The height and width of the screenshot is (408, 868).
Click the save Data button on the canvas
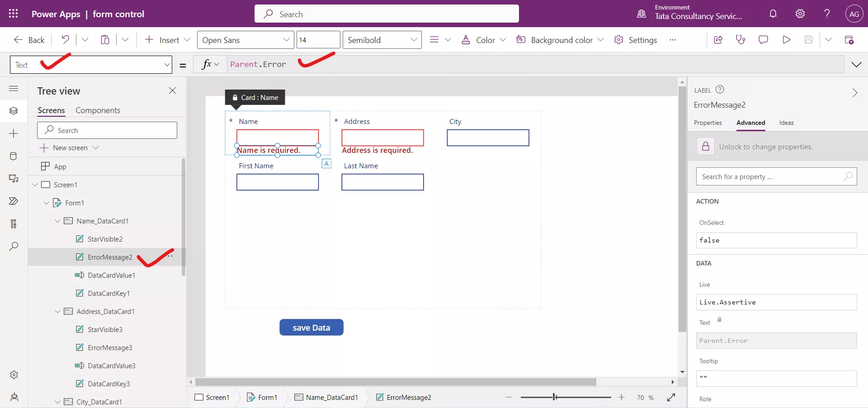311,327
